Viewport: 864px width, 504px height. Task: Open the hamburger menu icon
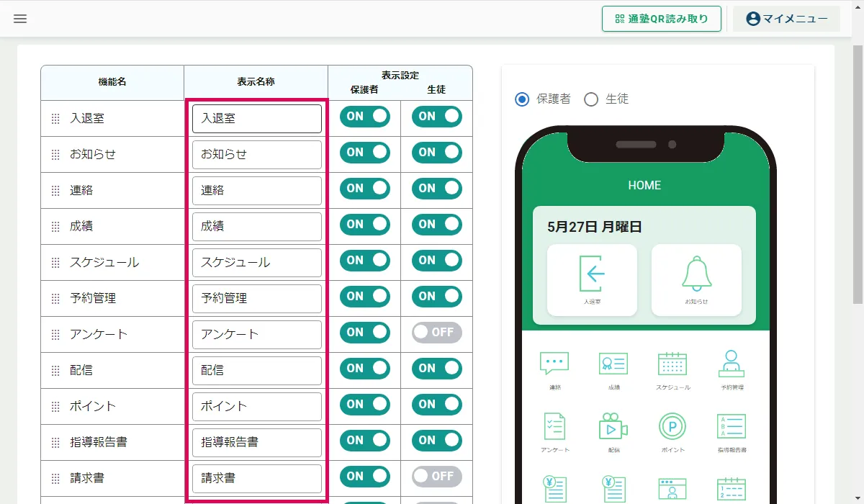pos(20,19)
